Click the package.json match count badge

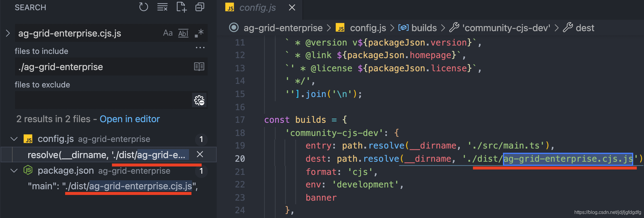click(x=201, y=171)
